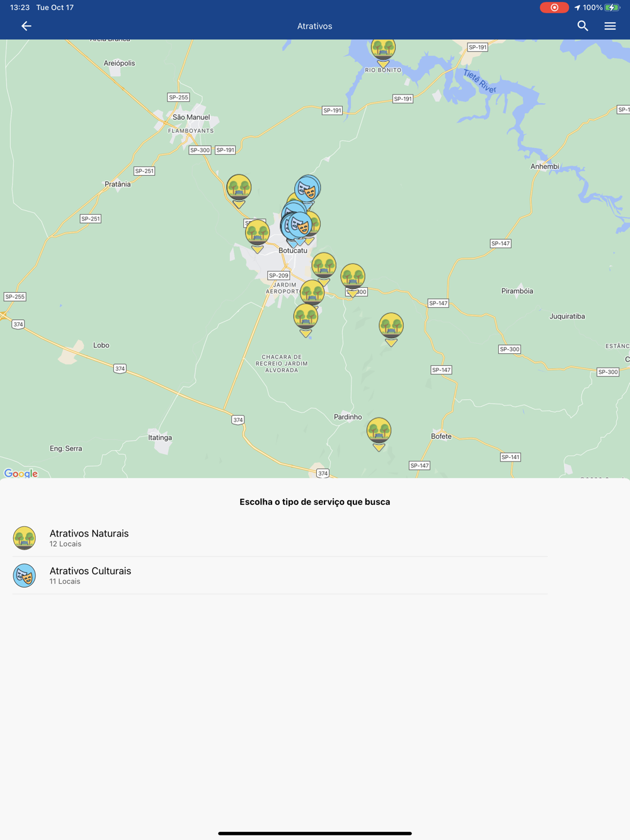Open the search magnifier icon
This screenshot has height=840, width=630.
coord(583,26)
